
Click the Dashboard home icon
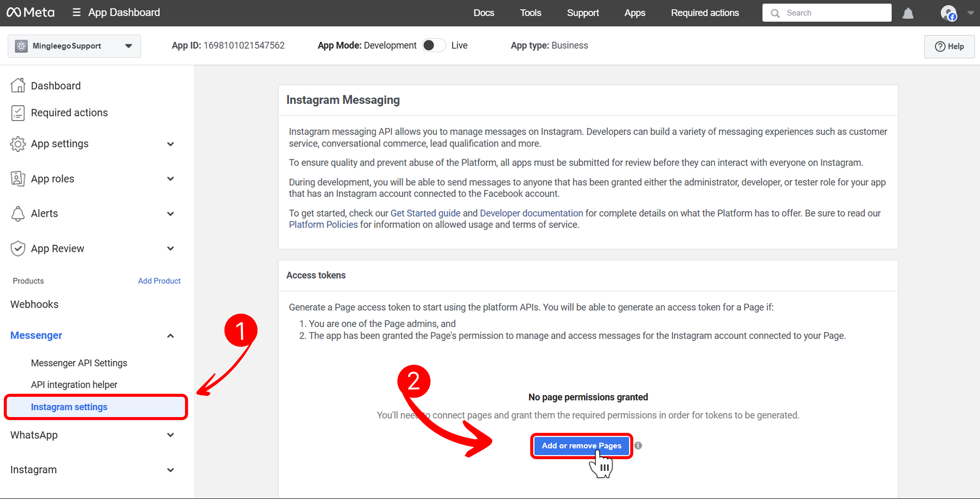coord(18,85)
